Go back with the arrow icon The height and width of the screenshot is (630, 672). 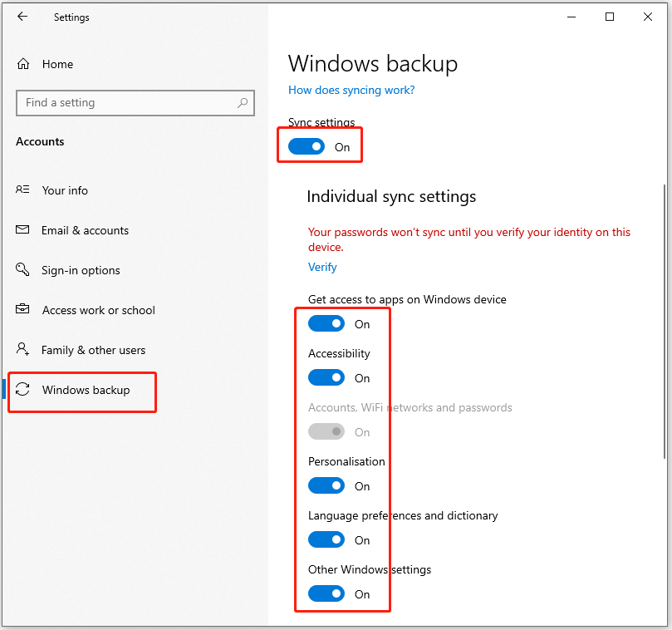[x=22, y=17]
